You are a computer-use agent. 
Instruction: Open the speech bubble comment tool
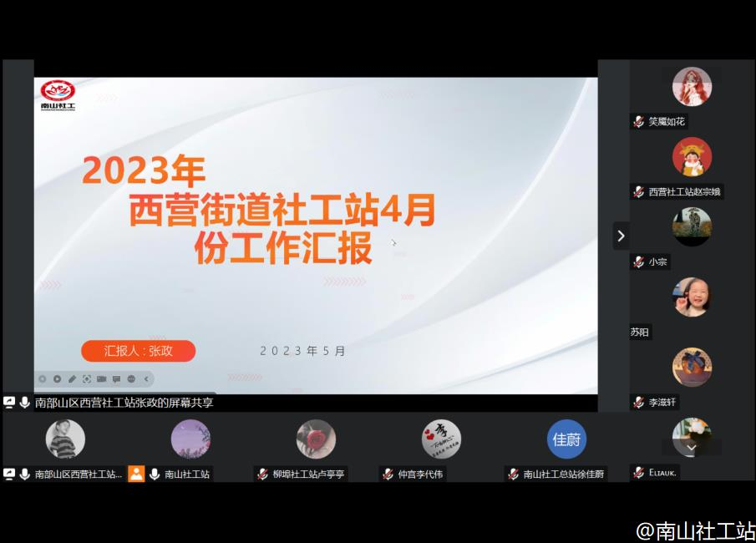(x=117, y=379)
